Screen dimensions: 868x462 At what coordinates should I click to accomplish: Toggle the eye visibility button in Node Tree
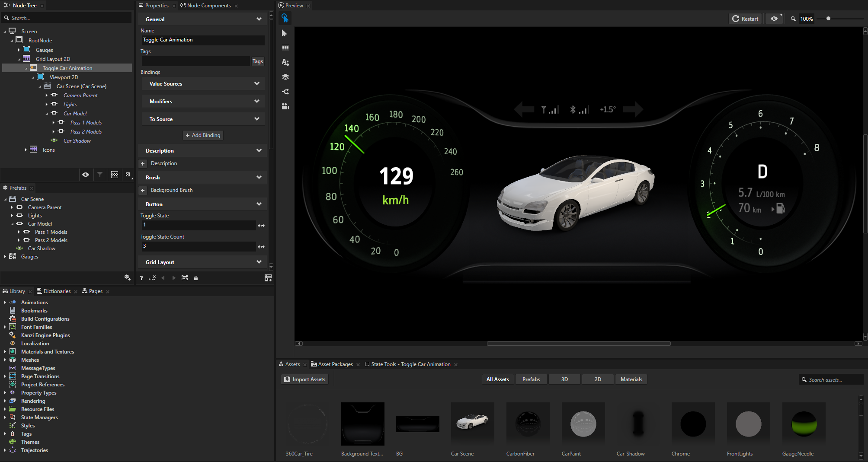(x=86, y=175)
